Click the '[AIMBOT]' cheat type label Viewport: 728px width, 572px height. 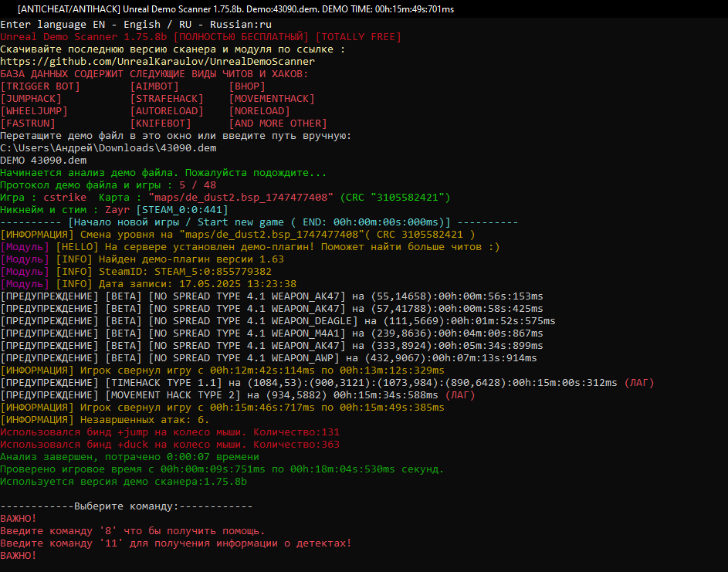(154, 86)
